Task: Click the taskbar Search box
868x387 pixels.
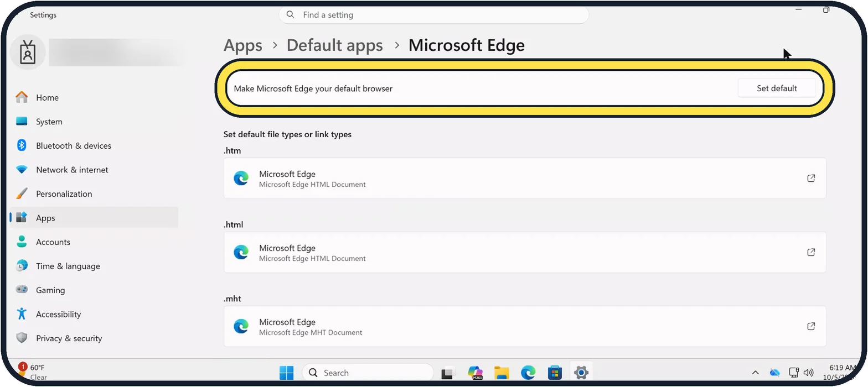Action: 368,373
